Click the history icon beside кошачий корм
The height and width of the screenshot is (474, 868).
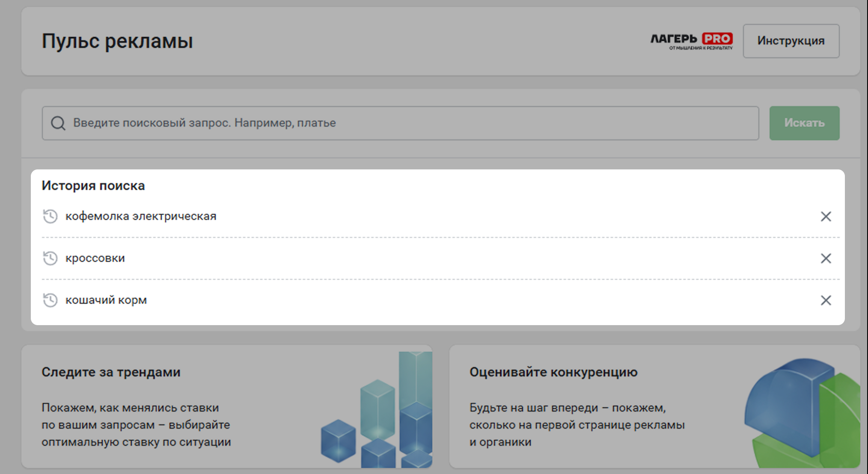[50, 300]
